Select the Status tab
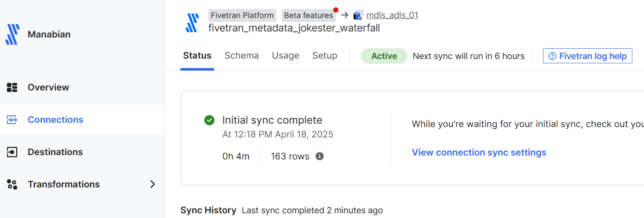Screen dimensions: 644x218 tap(197, 56)
